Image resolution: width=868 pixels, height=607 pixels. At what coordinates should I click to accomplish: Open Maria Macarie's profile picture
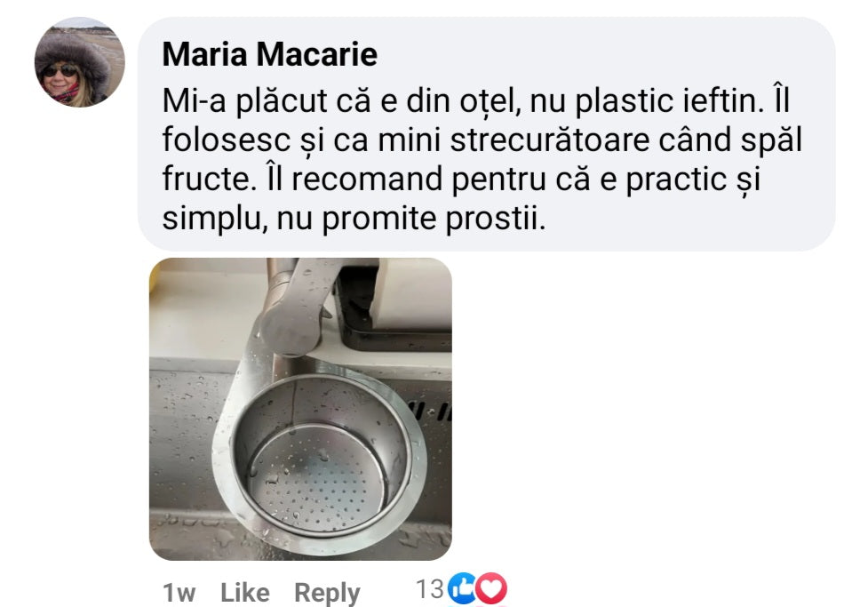[x=79, y=62]
